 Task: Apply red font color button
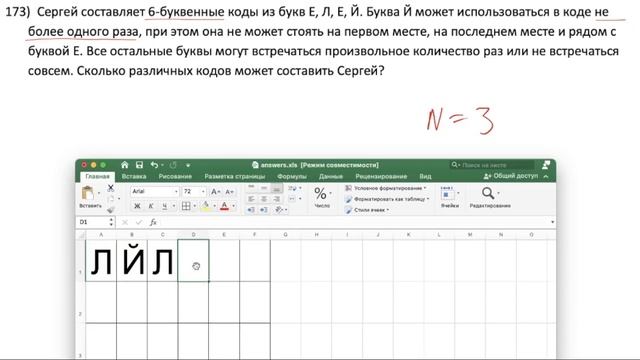click(x=224, y=206)
